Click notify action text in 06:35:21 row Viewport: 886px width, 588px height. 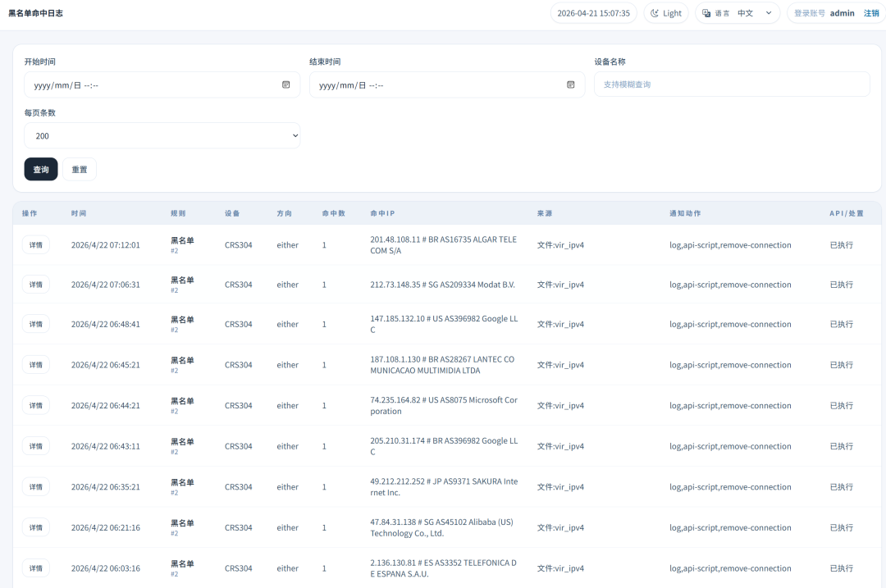(x=730, y=486)
